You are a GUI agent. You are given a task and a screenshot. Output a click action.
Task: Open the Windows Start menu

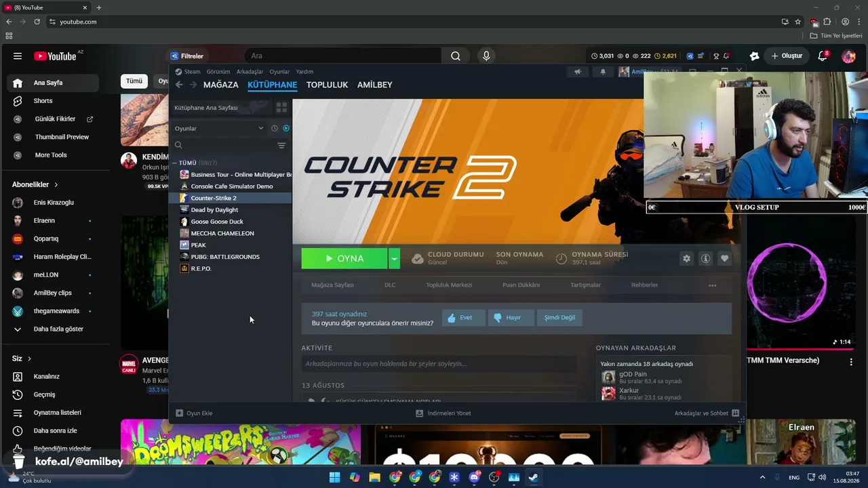pos(335,477)
